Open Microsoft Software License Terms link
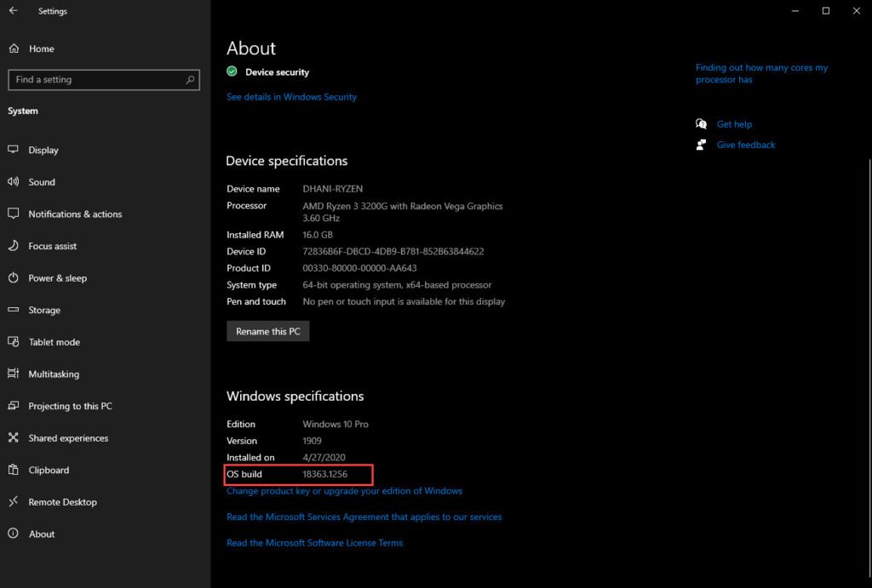Image resolution: width=872 pixels, height=588 pixels. point(315,543)
